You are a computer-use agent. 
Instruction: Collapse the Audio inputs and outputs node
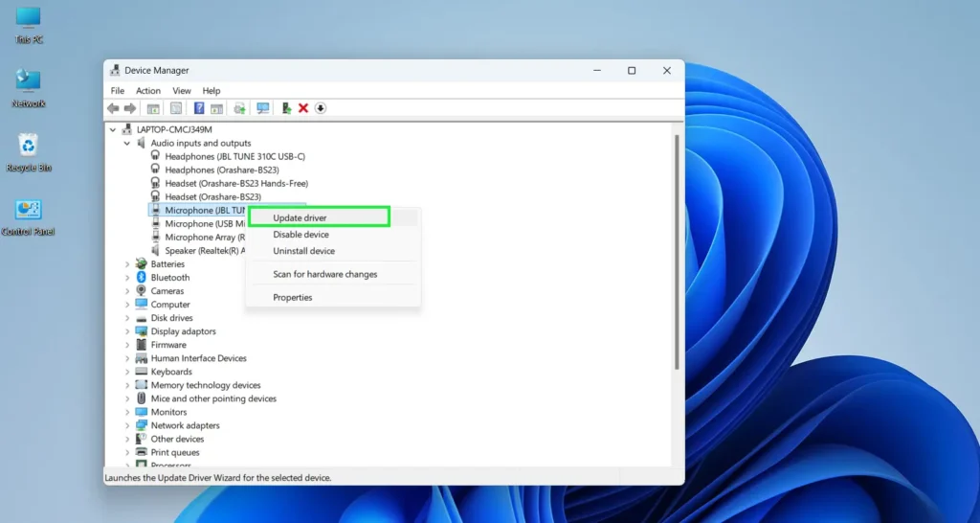[127, 144]
